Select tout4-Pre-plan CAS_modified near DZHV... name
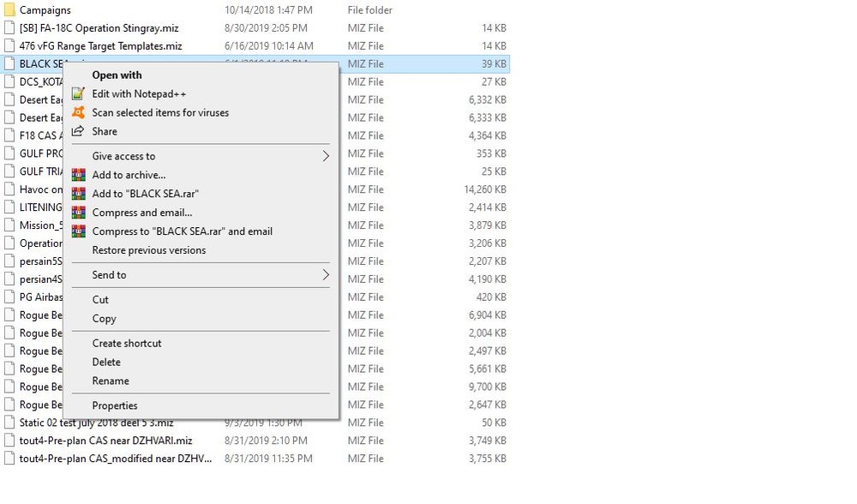Image resolution: width=857 pixels, height=504 pixels. 116,459
